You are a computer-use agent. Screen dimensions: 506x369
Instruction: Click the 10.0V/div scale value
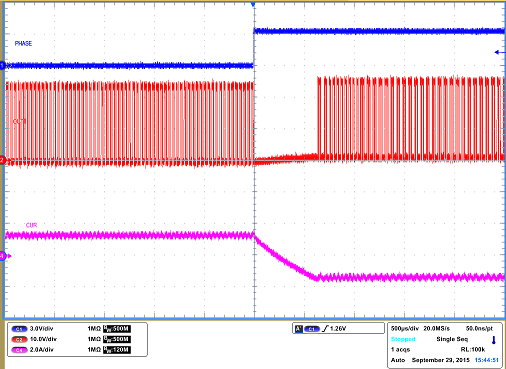coord(43,339)
